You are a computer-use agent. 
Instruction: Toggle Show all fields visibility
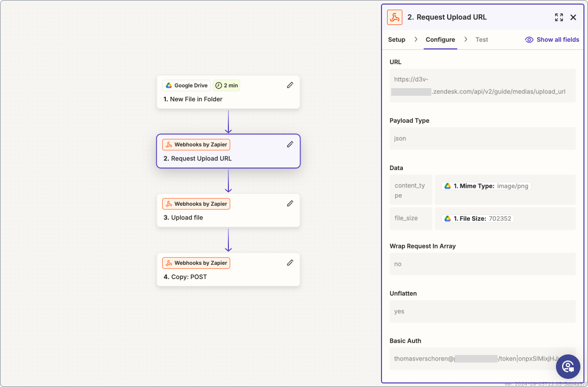552,40
